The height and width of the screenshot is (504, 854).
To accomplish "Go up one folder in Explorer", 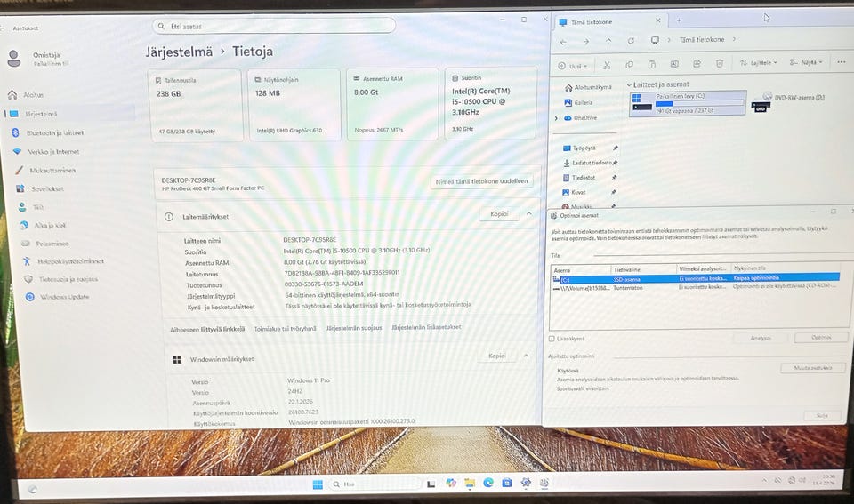I will click(x=608, y=41).
